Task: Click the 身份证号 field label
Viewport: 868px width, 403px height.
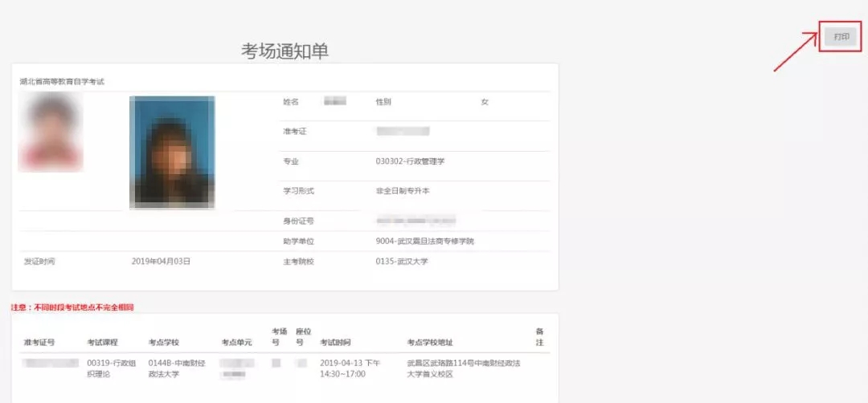Action: 298,221
